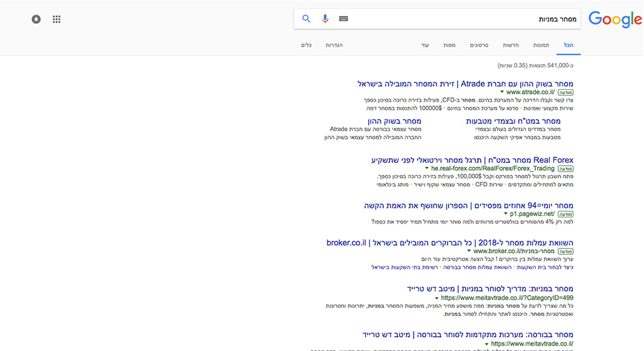
Task: Open the כלים tools menu
Action: pos(306,45)
